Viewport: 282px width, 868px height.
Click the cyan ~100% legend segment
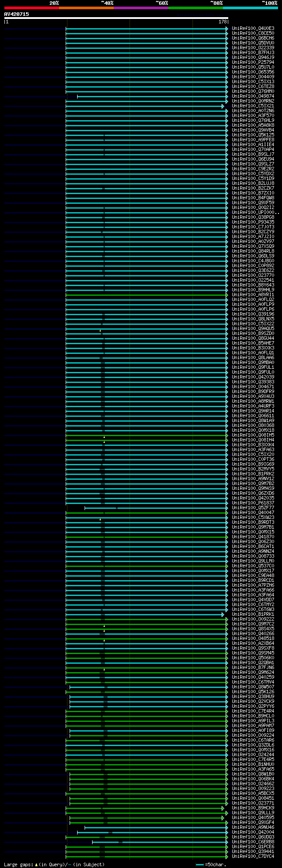[250, 8]
